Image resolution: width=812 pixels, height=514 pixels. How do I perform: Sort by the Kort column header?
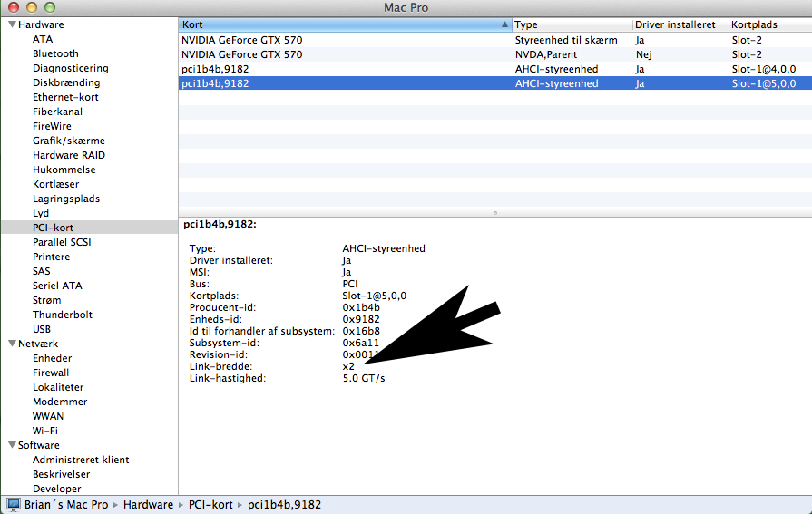point(346,24)
